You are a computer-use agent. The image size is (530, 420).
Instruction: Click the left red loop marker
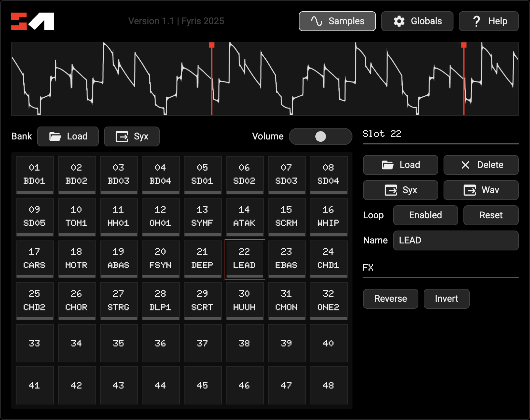click(x=212, y=45)
